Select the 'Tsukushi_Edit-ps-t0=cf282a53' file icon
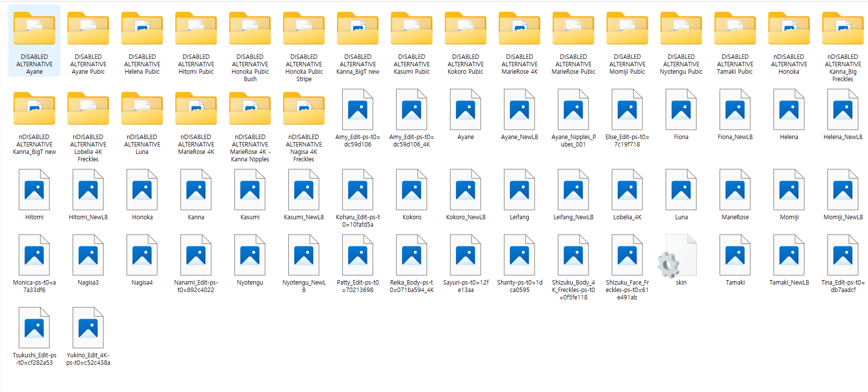868x392 pixels. click(34, 328)
